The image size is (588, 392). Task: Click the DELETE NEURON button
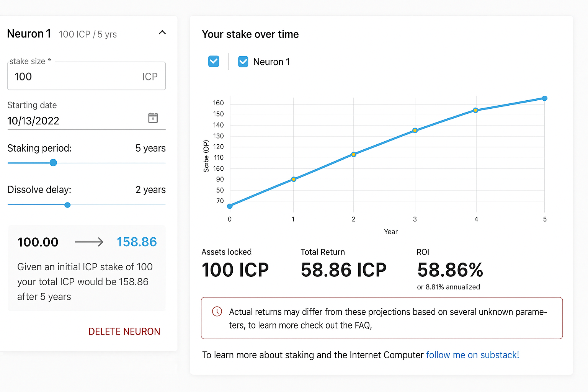(124, 331)
